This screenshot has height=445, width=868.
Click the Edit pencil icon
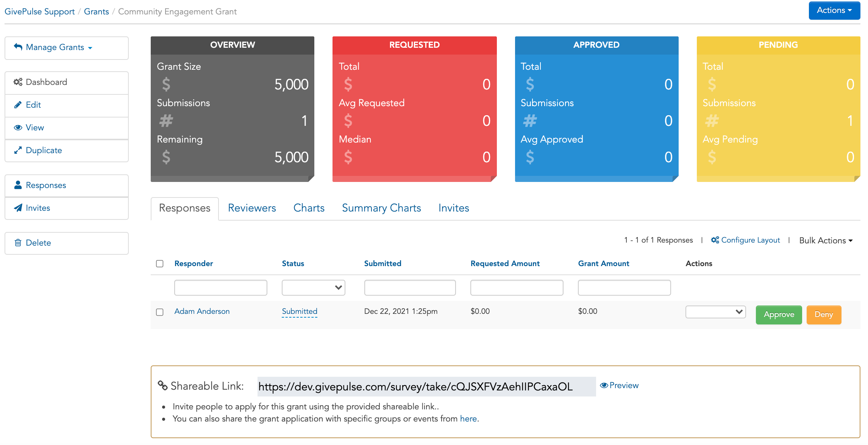[18, 105]
